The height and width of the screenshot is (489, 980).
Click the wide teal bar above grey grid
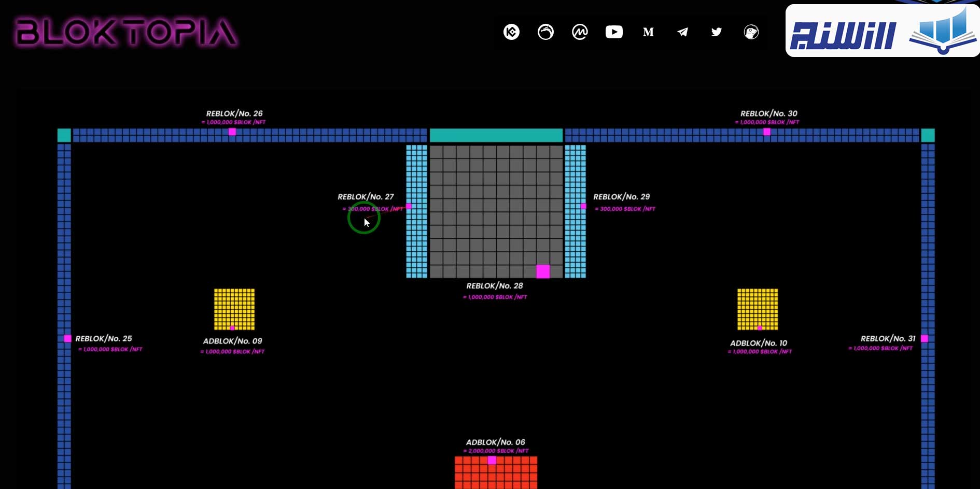point(496,135)
